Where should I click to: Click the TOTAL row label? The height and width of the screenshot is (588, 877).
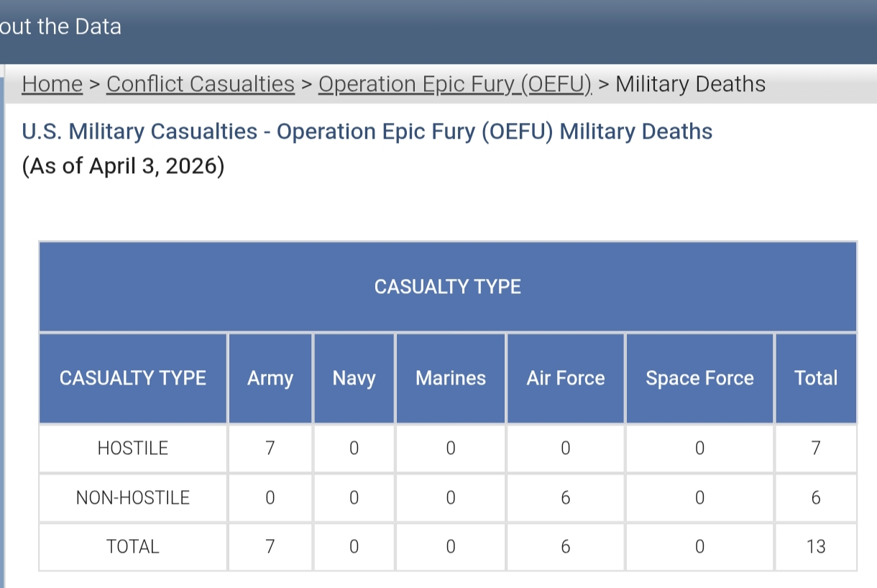(132, 546)
